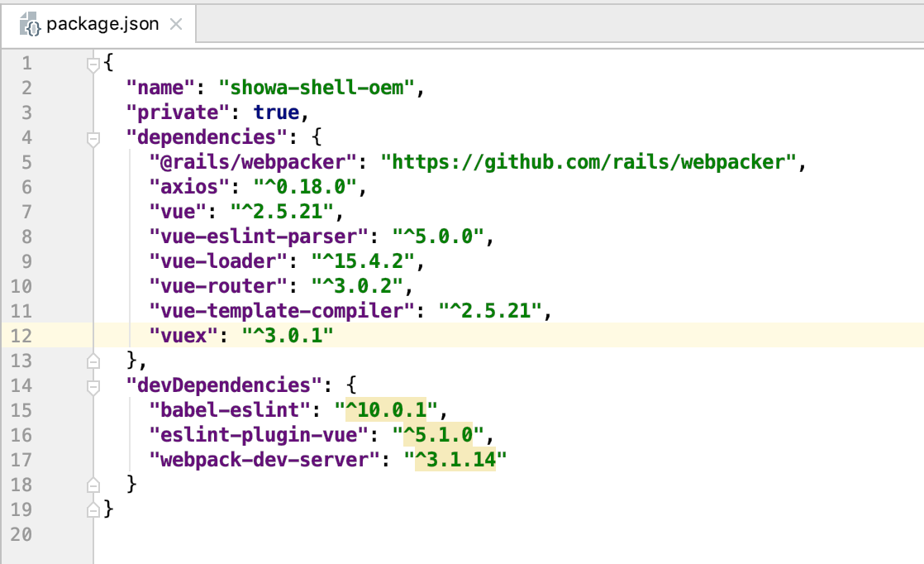
Task: Collapse root object fold marker on line 1
Action: point(93,64)
